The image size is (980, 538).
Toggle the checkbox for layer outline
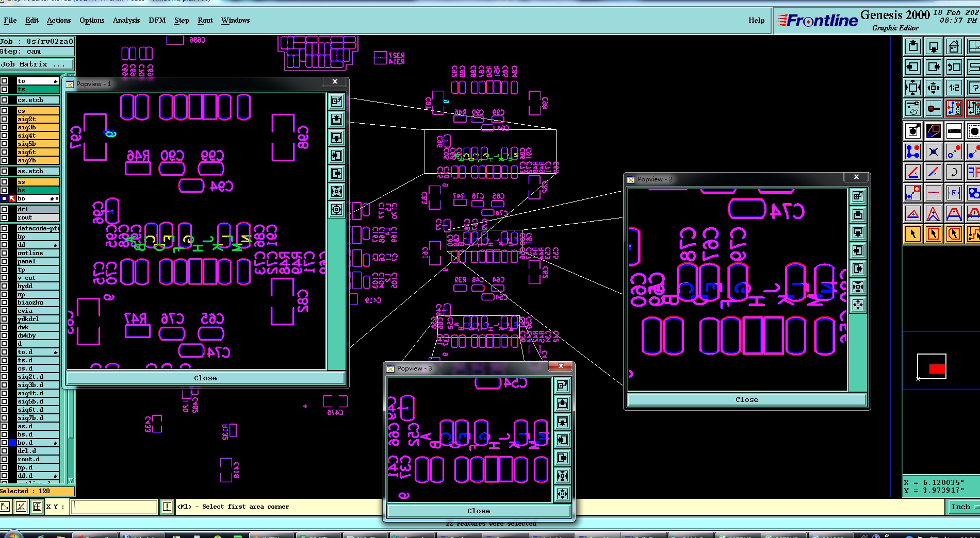point(4,253)
